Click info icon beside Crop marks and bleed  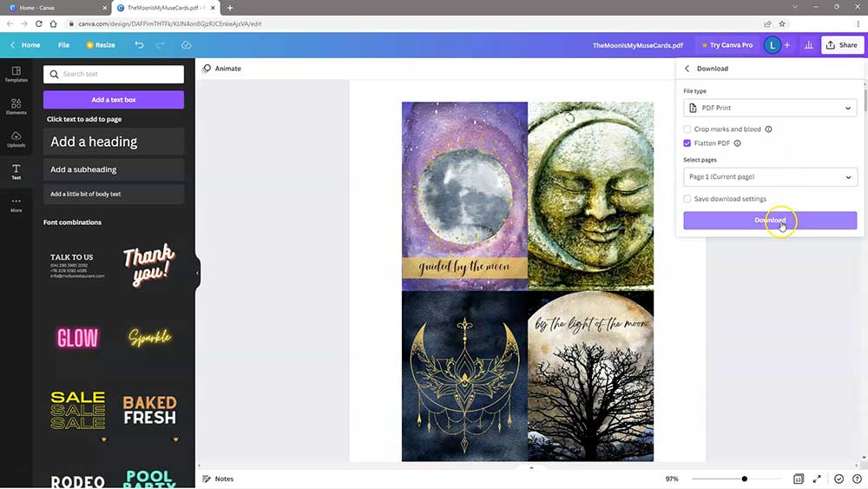tap(768, 129)
